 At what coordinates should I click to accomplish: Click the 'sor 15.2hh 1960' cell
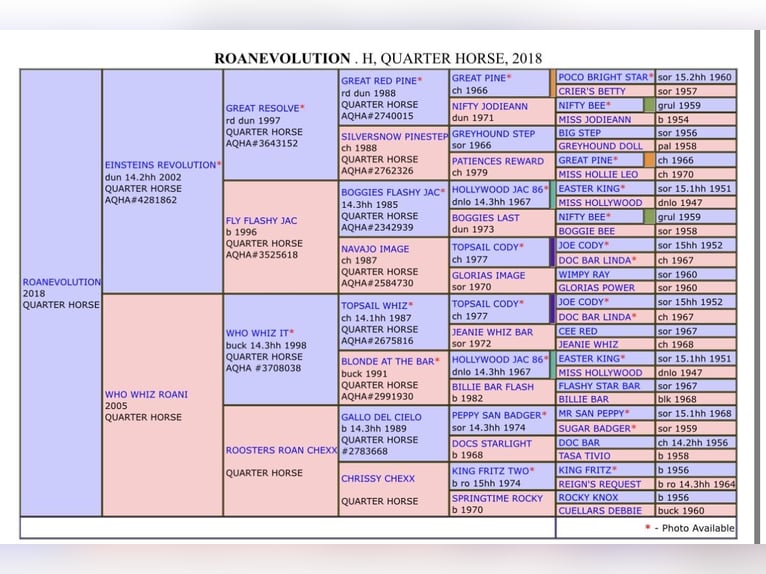pos(695,77)
